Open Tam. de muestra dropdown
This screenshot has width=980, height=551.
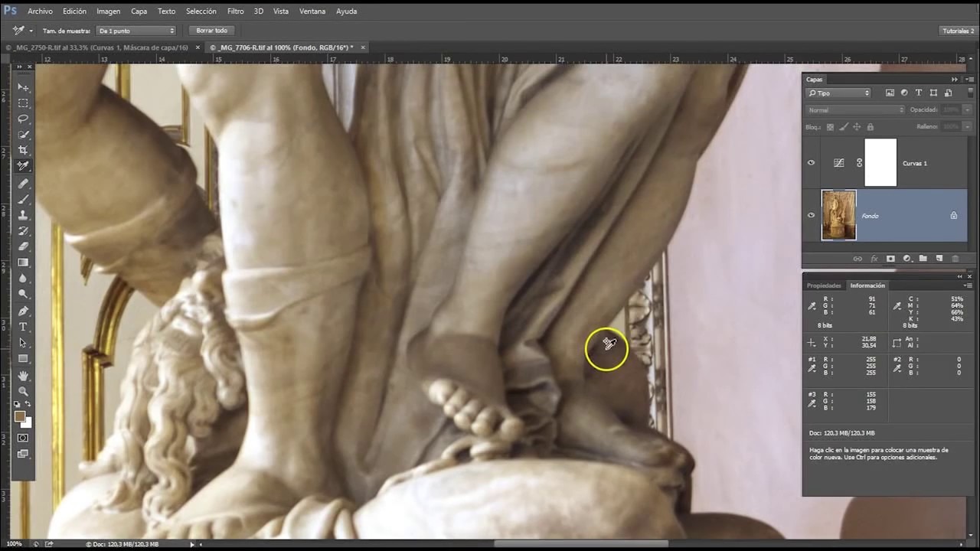click(136, 31)
